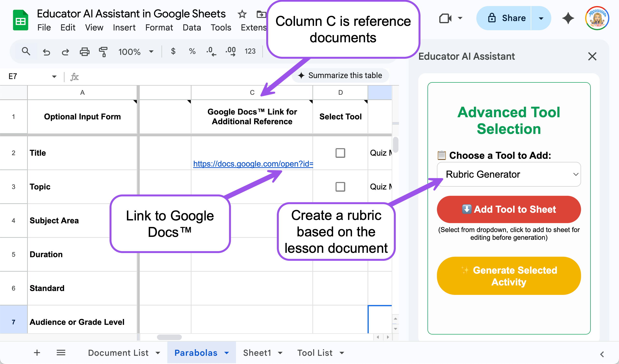Open the File menu

(44, 28)
